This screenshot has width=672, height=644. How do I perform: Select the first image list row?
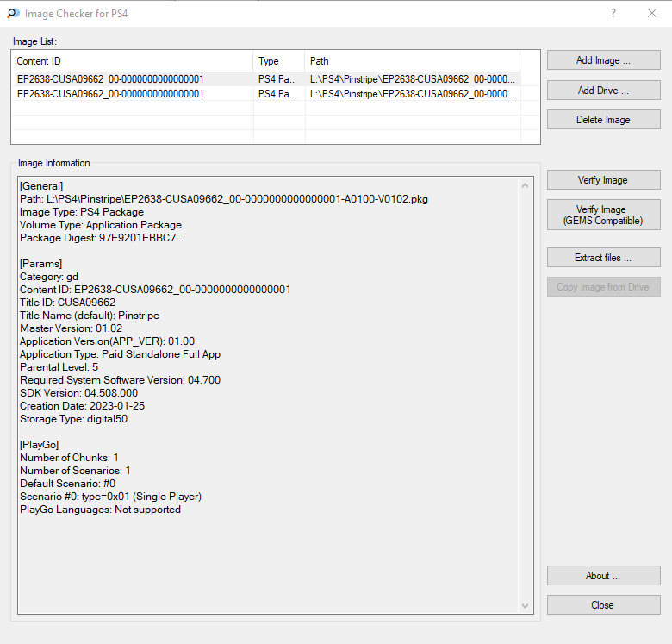click(266, 79)
